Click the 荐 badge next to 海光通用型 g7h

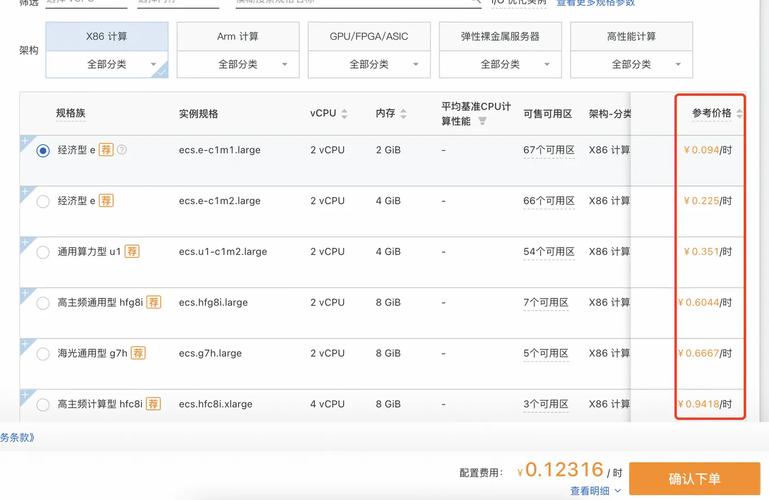point(138,353)
